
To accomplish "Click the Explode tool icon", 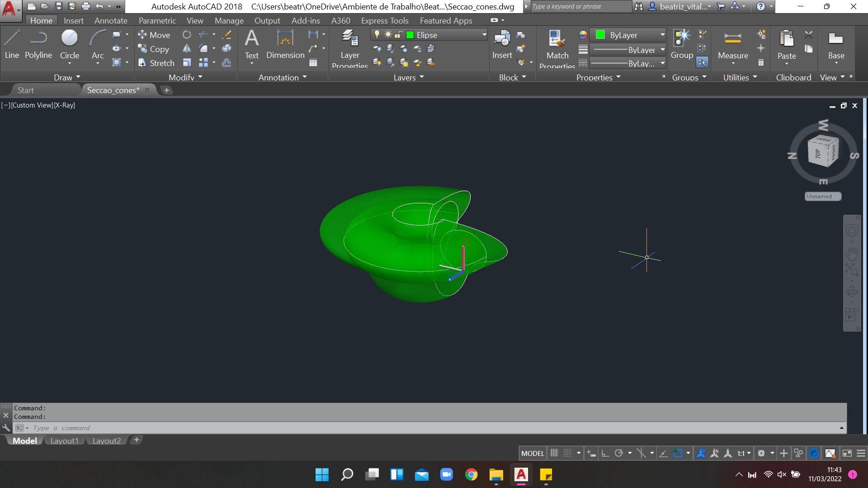I will pos(226,48).
